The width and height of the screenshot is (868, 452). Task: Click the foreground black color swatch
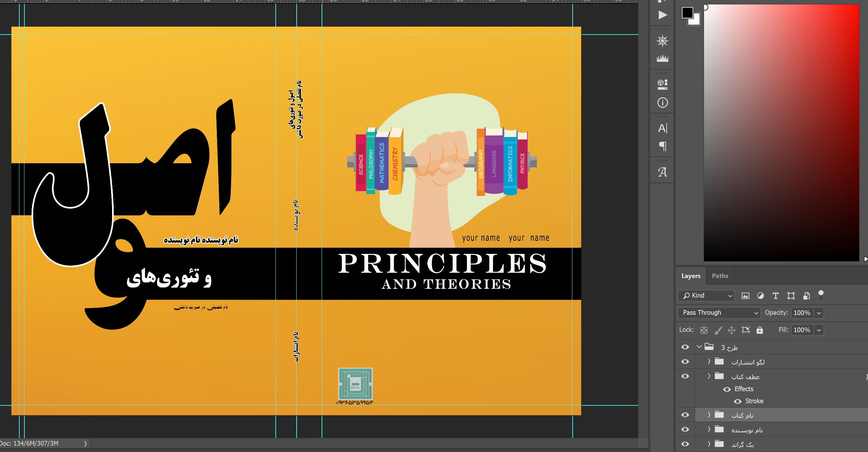(x=687, y=13)
